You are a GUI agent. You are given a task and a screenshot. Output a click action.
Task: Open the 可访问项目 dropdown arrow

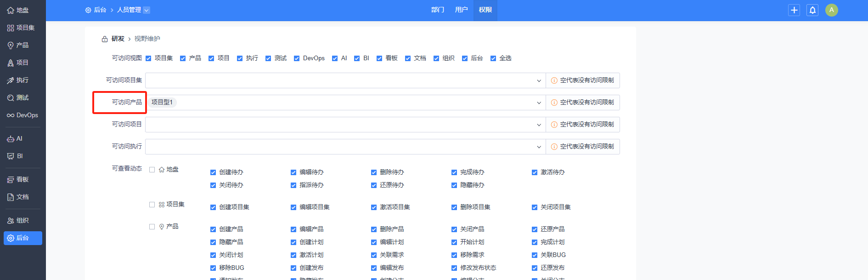tap(539, 125)
